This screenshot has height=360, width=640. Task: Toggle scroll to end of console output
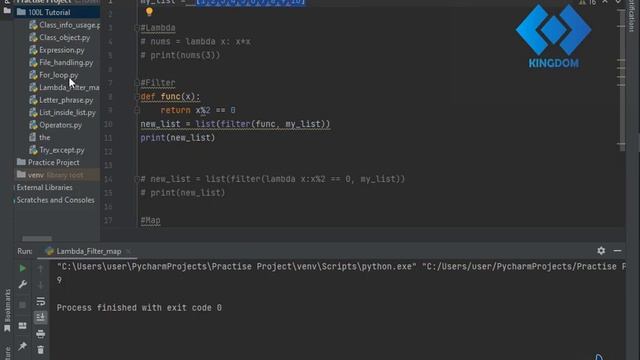pyautogui.click(x=40, y=317)
